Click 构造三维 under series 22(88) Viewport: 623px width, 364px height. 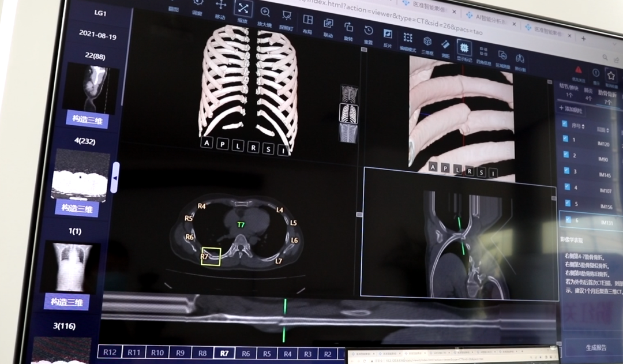(x=87, y=119)
